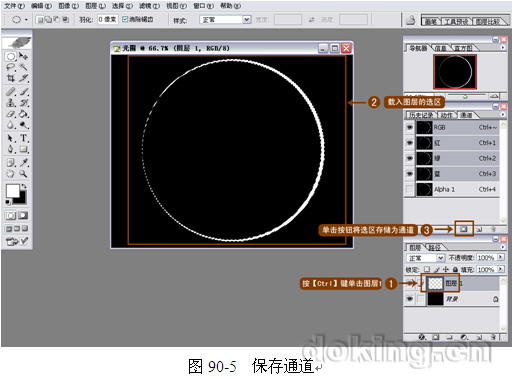512x379 pixels.
Task: Select the Magic Wand tool
Action: point(23,67)
